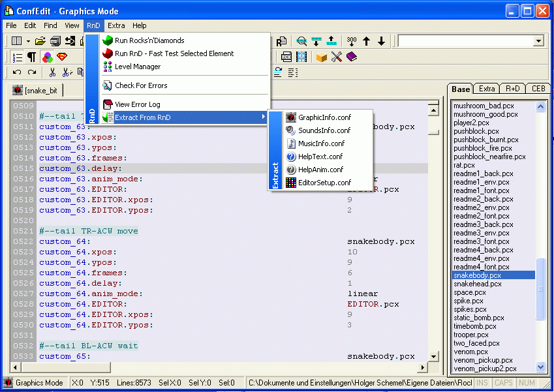This screenshot has height=392, width=554.
Task: Select GraphicInfo.conf from Extract submenu
Action: tap(324, 117)
